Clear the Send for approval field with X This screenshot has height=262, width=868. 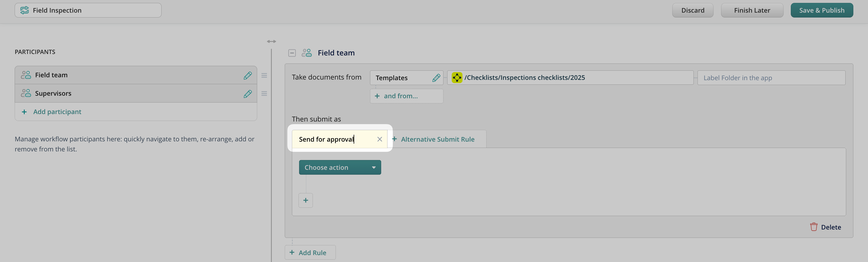pyautogui.click(x=379, y=139)
